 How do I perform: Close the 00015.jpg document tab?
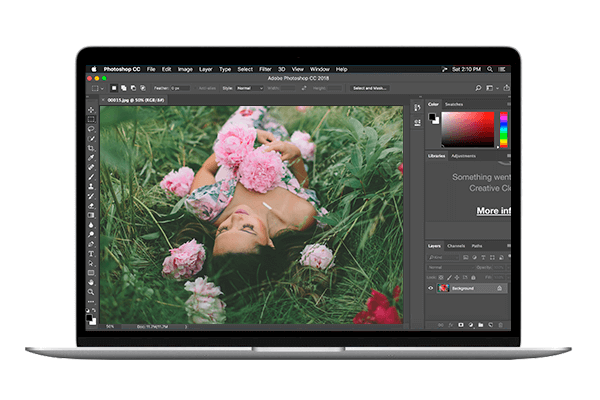click(103, 100)
